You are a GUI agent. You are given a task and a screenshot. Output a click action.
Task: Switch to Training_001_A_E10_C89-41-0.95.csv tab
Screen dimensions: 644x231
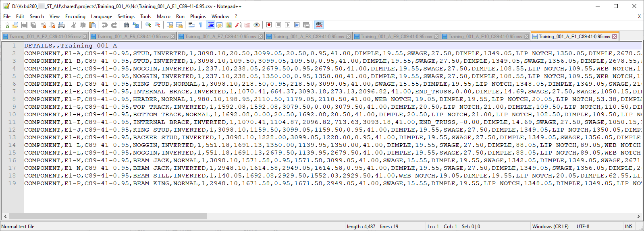[485, 37]
